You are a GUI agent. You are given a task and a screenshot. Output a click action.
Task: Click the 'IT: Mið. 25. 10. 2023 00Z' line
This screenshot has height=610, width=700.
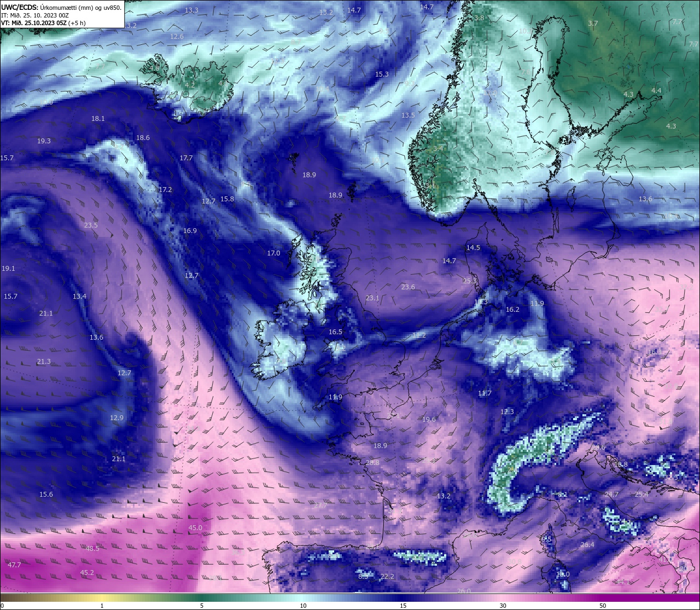(35, 15)
